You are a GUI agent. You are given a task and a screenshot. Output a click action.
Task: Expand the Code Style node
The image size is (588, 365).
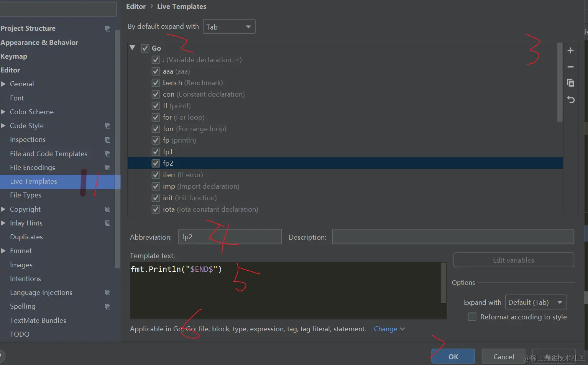(3, 126)
